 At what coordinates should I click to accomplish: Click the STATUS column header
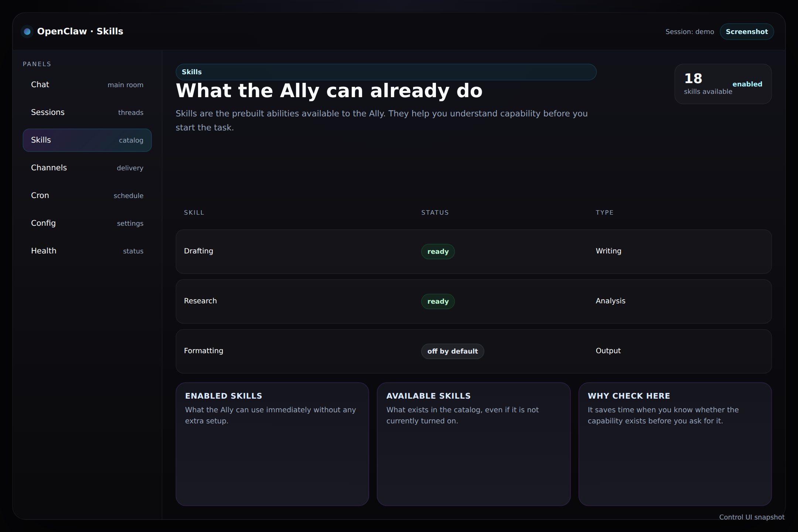435,212
